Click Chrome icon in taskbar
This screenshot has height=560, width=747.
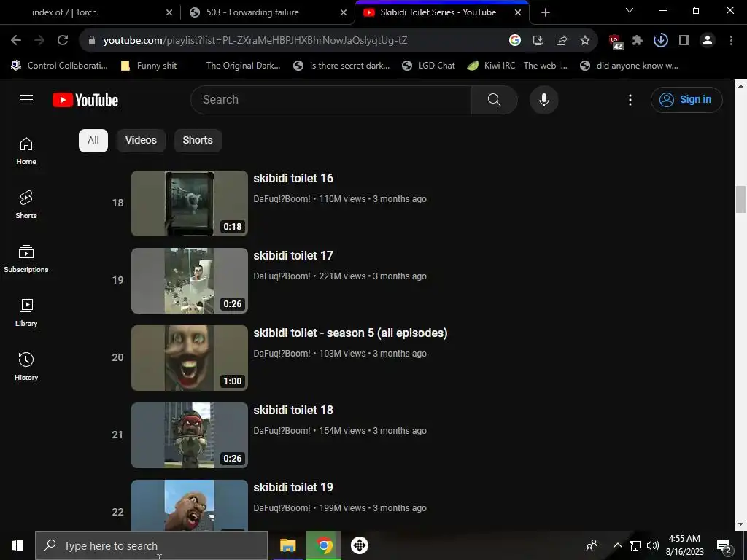point(324,545)
